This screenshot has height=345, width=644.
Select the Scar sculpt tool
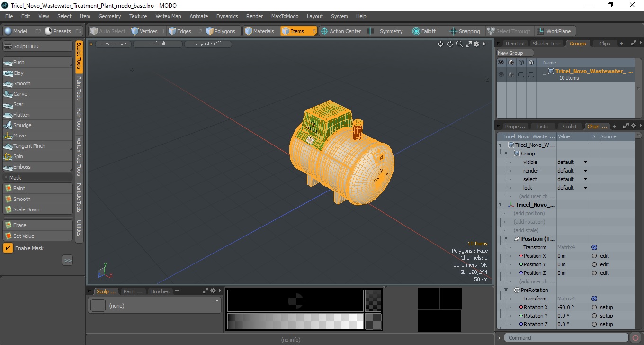coord(37,104)
